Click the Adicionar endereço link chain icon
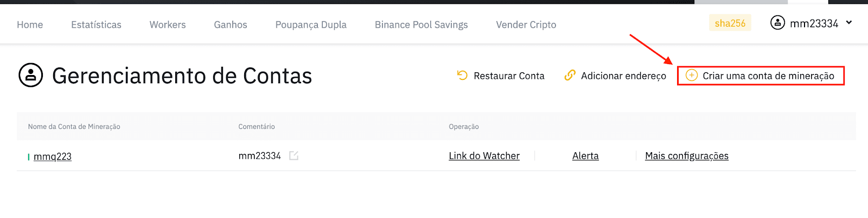The width and height of the screenshot is (868, 218). [x=570, y=76]
